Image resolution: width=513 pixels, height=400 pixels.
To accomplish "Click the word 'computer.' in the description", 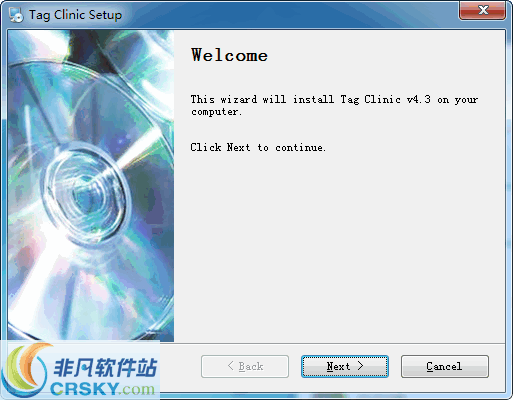I will click(216, 112).
